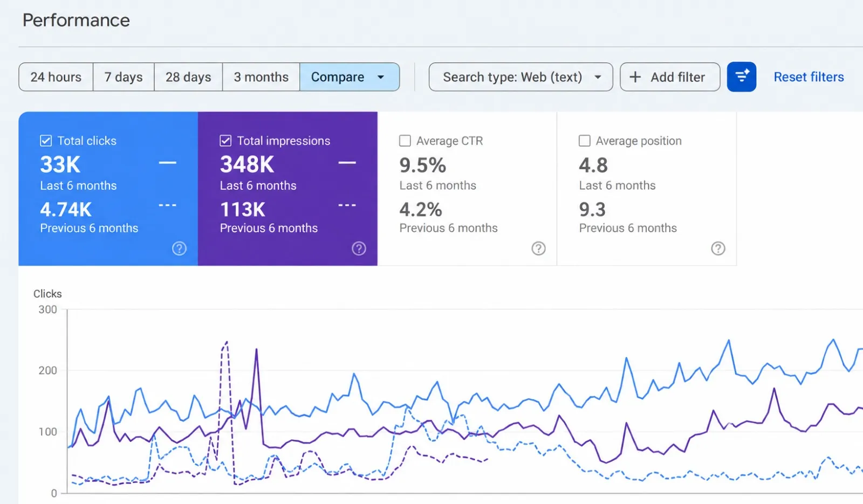Click the 348K impressions value
Screen dimensions: 863x504
(247, 164)
